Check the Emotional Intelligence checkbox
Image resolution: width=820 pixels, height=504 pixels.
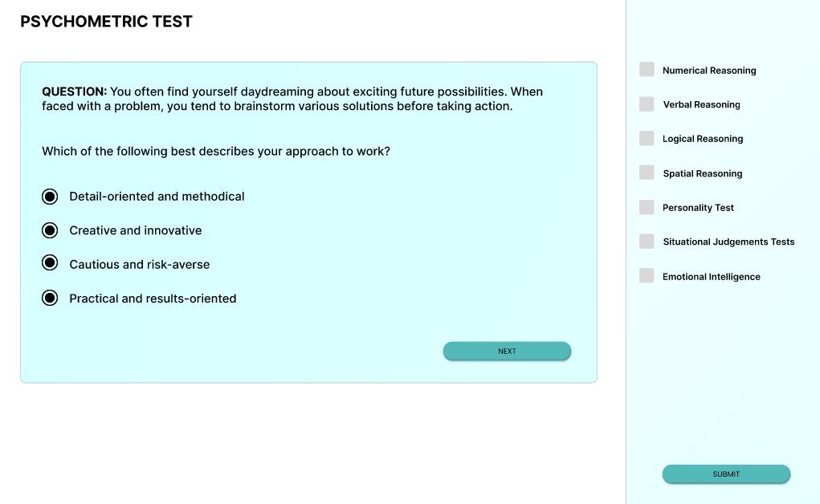click(x=647, y=276)
